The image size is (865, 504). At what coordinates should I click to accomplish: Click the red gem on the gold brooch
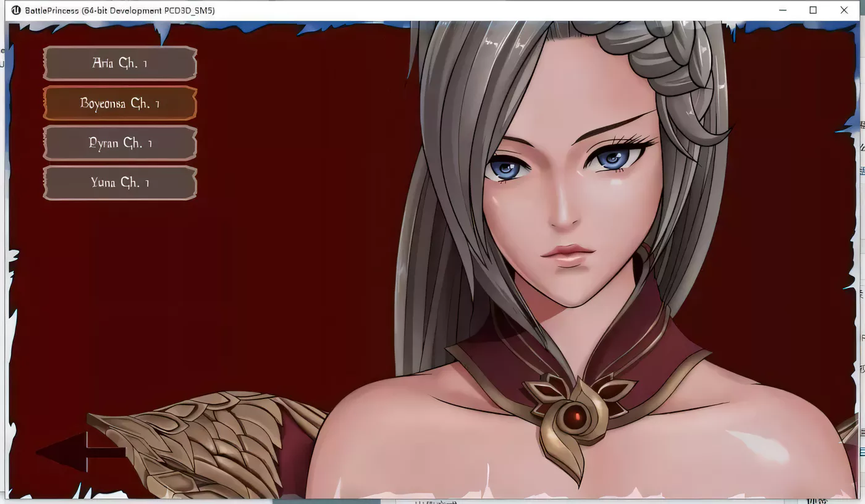(x=576, y=418)
